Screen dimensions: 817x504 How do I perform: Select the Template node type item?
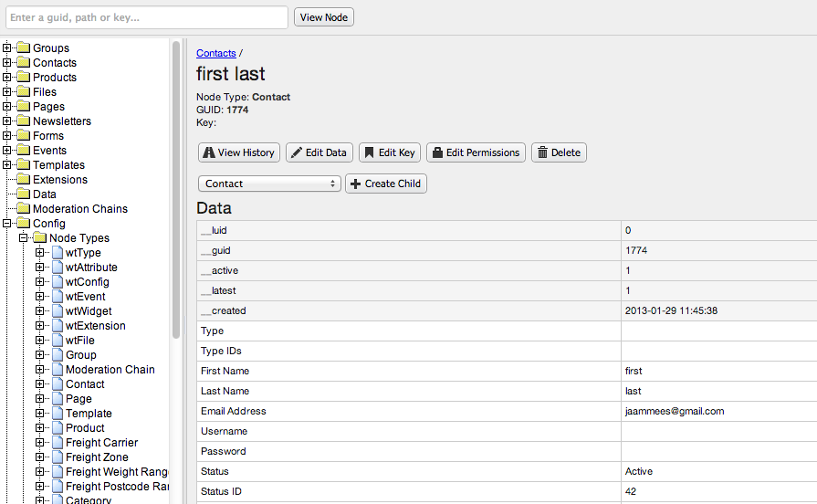coord(89,414)
